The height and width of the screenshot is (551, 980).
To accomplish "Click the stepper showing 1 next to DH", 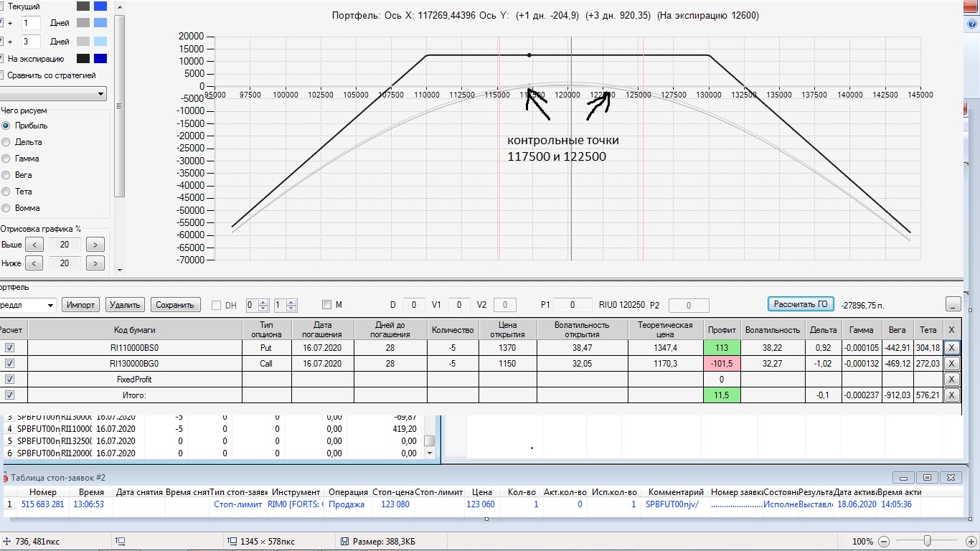I will coord(286,305).
